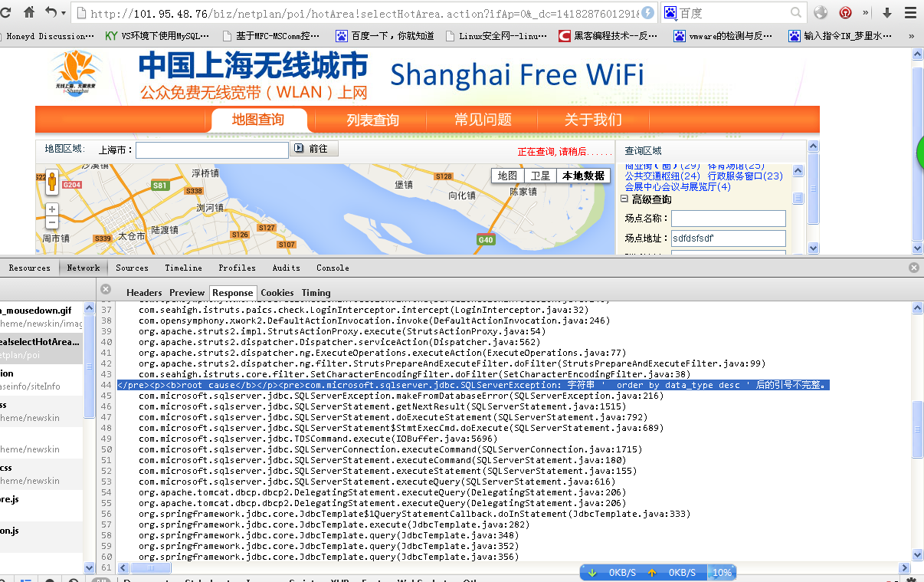Click the undo/back arrow icon in browser toolbar
924x582 pixels.
coord(50,12)
